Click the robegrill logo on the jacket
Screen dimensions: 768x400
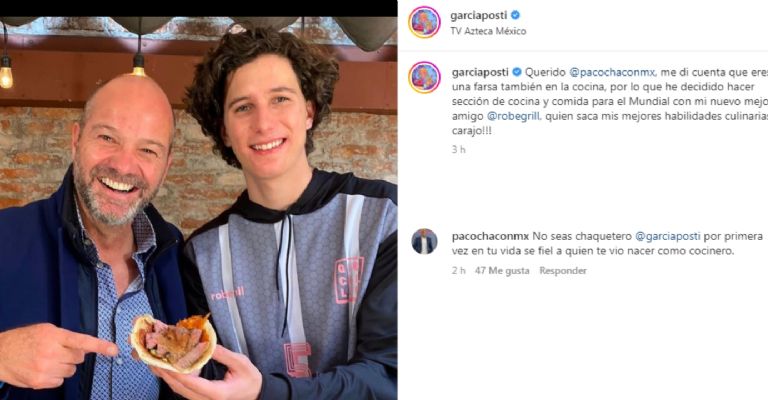(x=227, y=294)
